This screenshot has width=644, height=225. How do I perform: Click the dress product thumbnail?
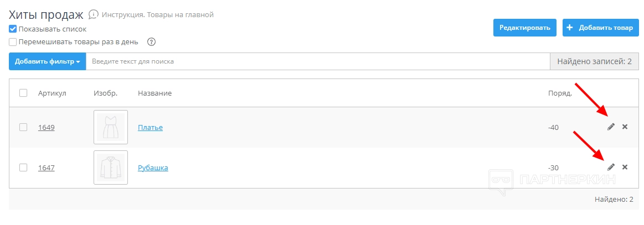[x=111, y=127]
